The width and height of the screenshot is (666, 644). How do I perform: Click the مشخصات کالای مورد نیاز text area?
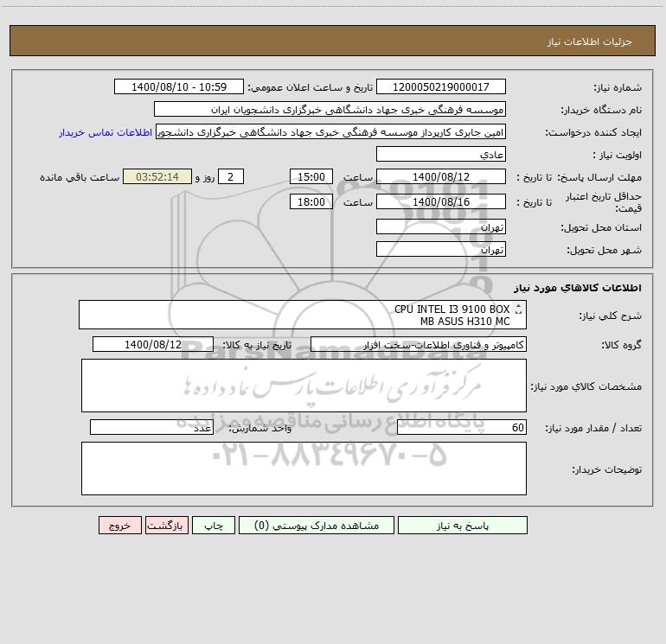pyautogui.click(x=304, y=386)
